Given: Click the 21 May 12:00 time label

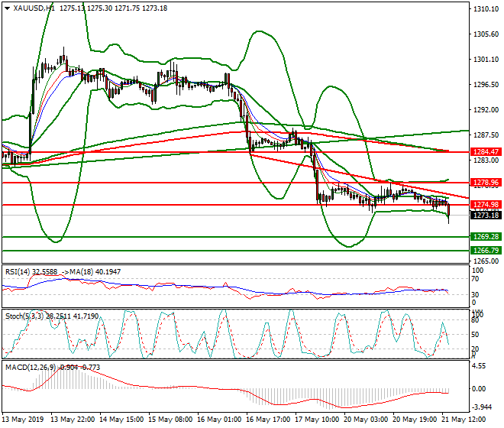Looking at the screenshot, I should (x=464, y=420).
